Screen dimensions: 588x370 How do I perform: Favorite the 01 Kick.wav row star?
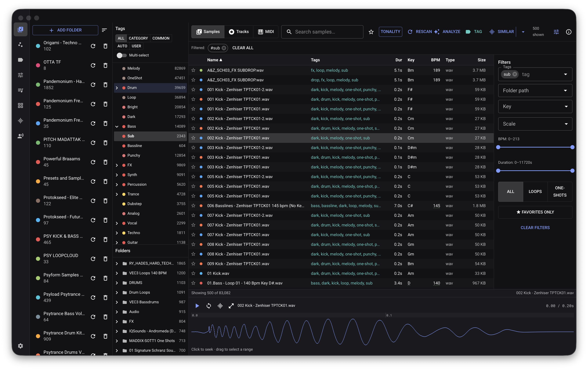[x=193, y=273]
